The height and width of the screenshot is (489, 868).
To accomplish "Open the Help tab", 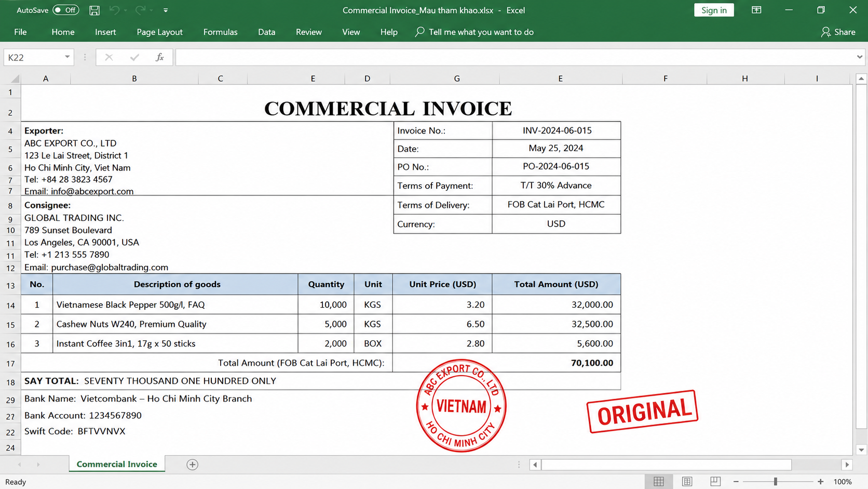I will [389, 32].
